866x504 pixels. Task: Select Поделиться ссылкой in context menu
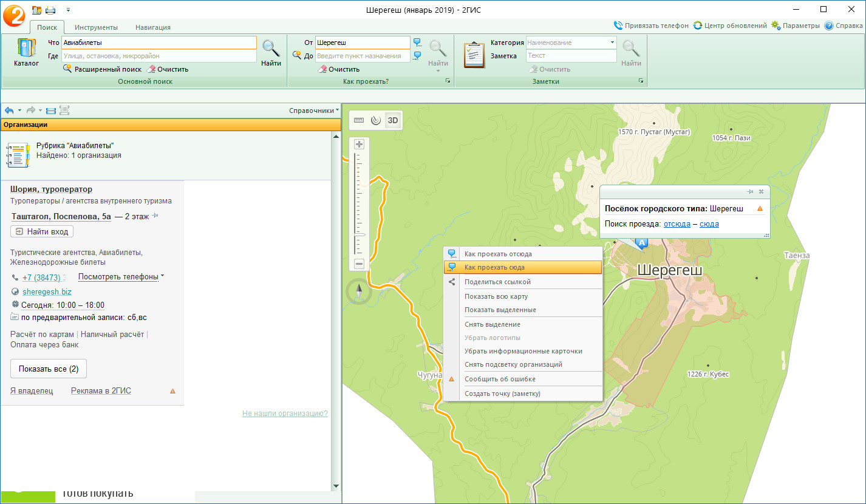[523, 282]
